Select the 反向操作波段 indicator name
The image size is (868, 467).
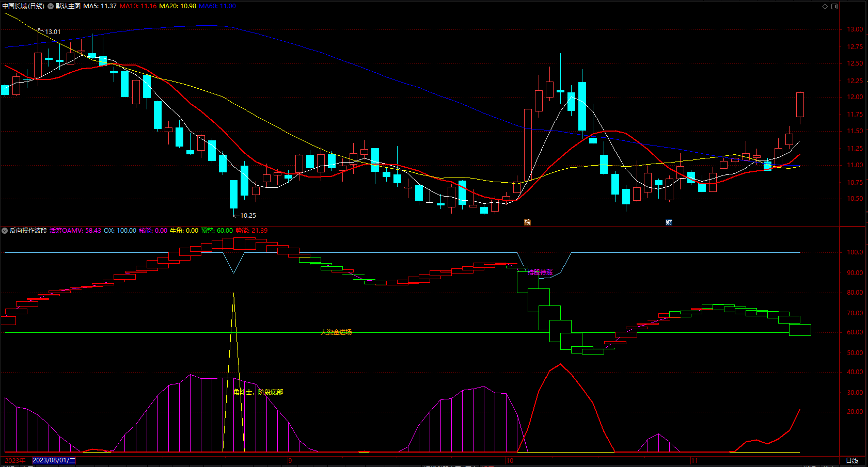pyautogui.click(x=28, y=231)
